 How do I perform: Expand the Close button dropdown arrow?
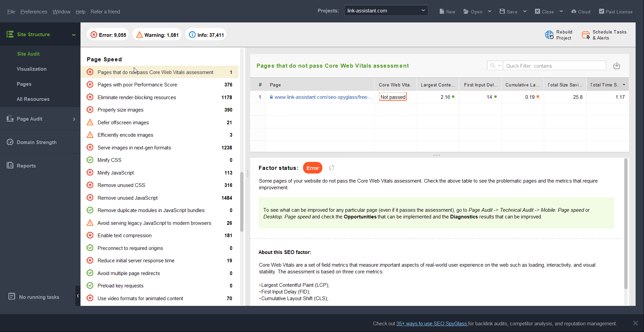pyautogui.click(x=561, y=11)
